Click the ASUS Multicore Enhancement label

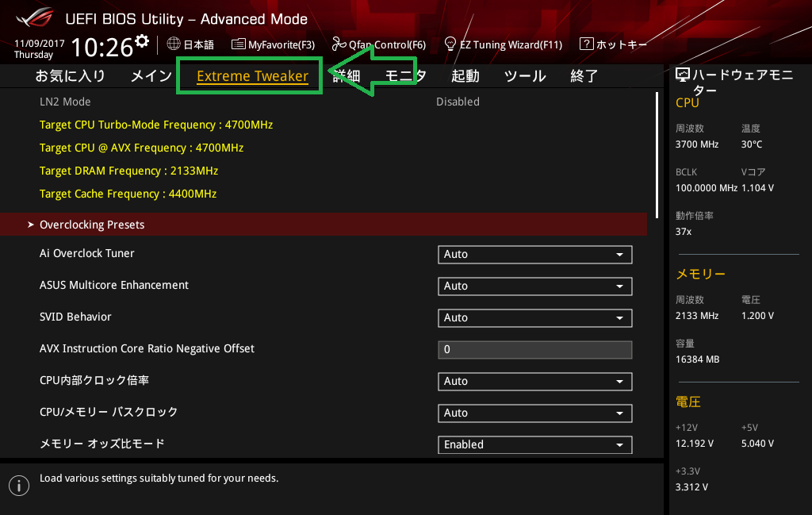(x=114, y=285)
